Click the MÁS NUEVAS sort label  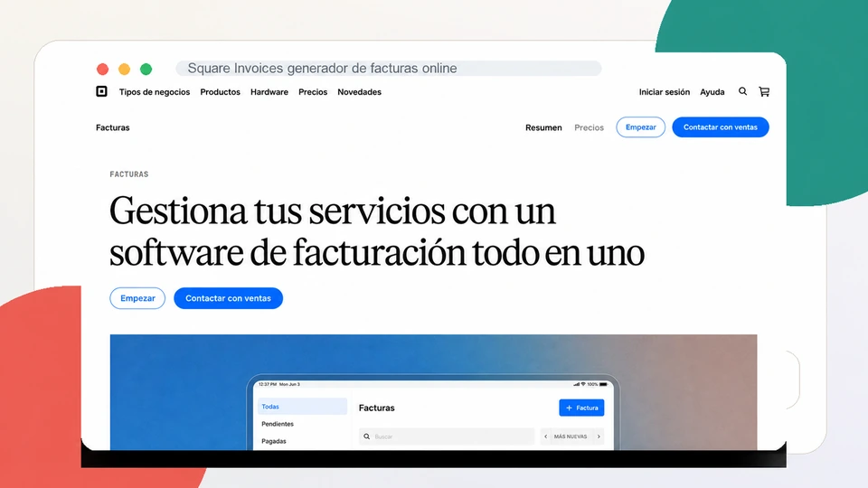(x=571, y=436)
